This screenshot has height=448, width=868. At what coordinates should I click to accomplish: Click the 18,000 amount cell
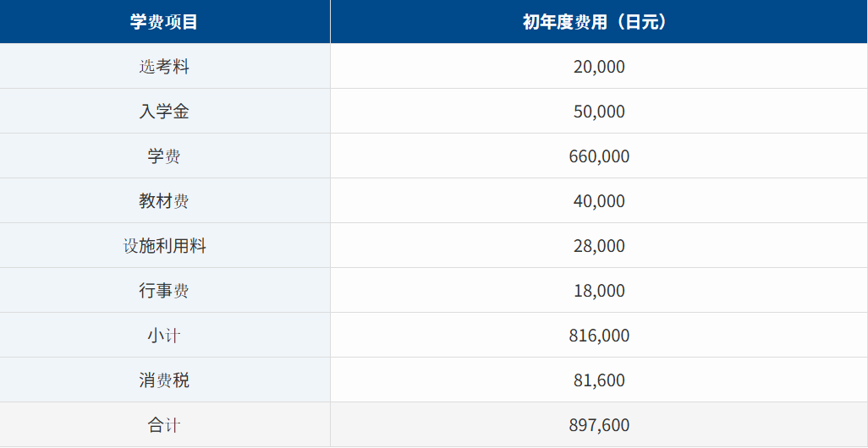(x=598, y=291)
